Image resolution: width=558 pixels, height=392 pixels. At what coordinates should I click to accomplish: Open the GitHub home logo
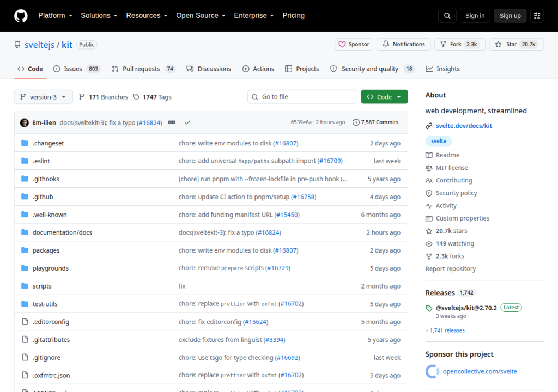click(21, 16)
